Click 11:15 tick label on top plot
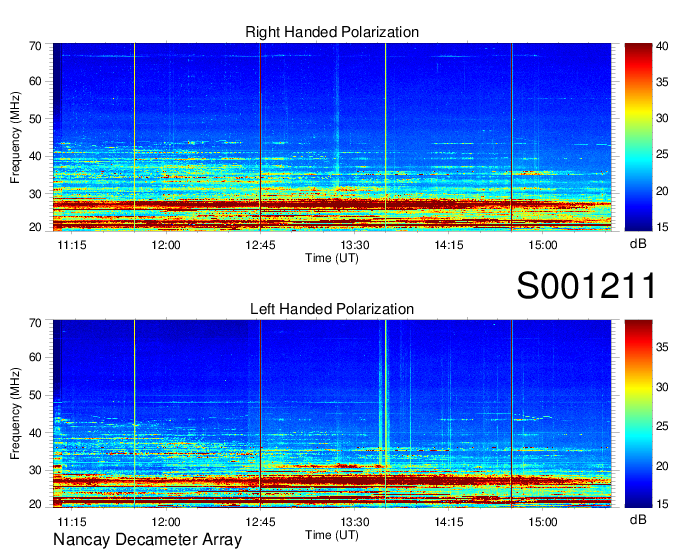This screenshot has height=552, width=680. point(72,245)
